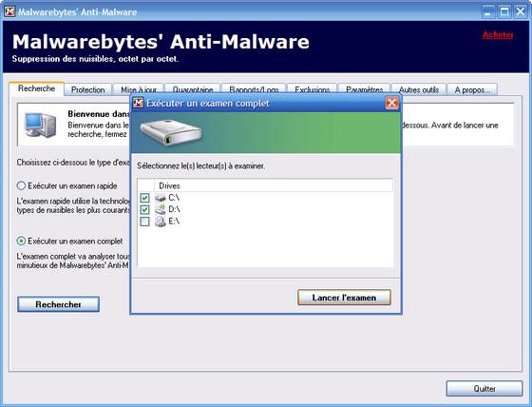The width and height of the screenshot is (532, 407).
Task: Switch to the Exclusions tab
Action: (313, 89)
